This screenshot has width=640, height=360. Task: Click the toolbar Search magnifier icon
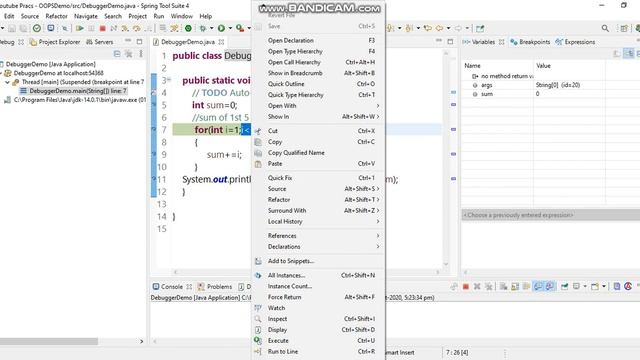[605, 28]
